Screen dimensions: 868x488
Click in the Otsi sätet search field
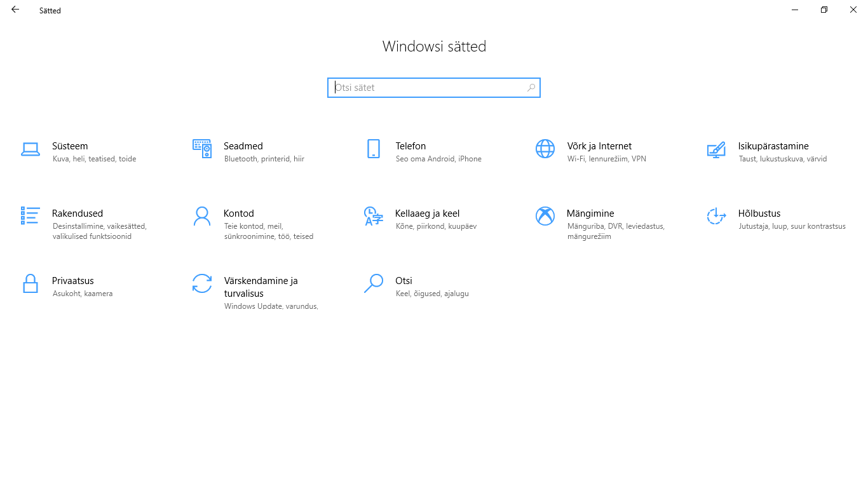point(434,88)
